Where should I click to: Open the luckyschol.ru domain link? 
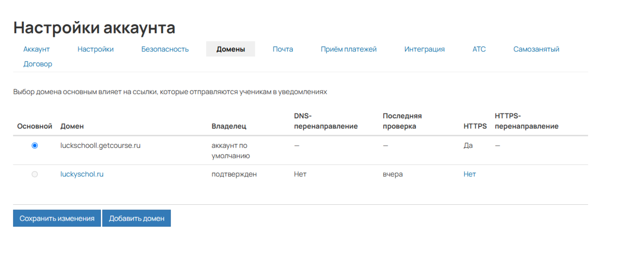point(82,174)
